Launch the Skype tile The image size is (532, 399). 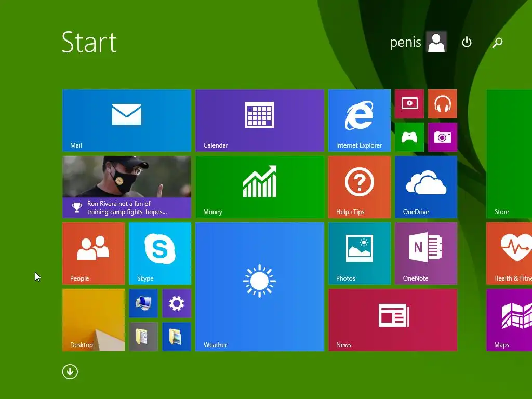point(160,254)
